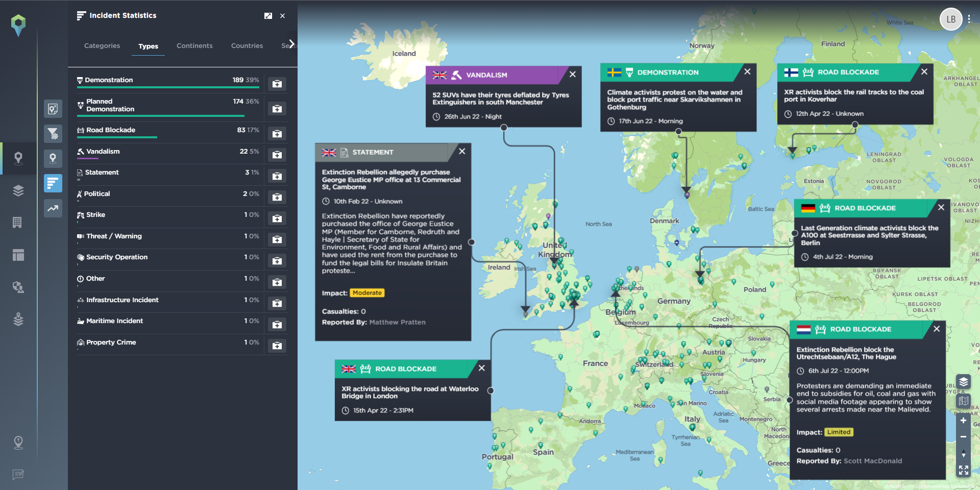Open Political row briefcase button
Image resolution: width=980 pixels, height=490 pixels.
click(277, 197)
